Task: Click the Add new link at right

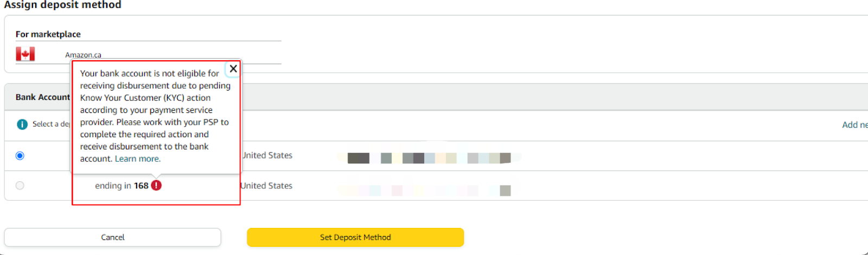Action: point(854,125)
